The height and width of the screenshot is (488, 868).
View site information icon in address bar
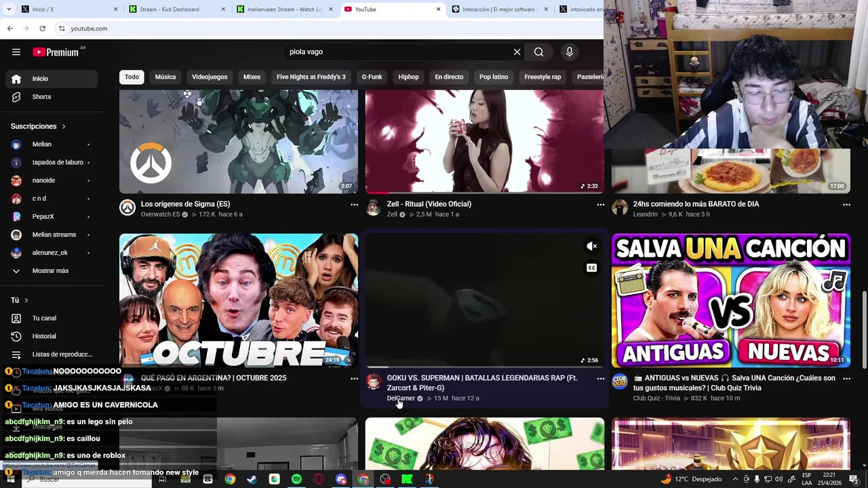click(x=62, y=28)
